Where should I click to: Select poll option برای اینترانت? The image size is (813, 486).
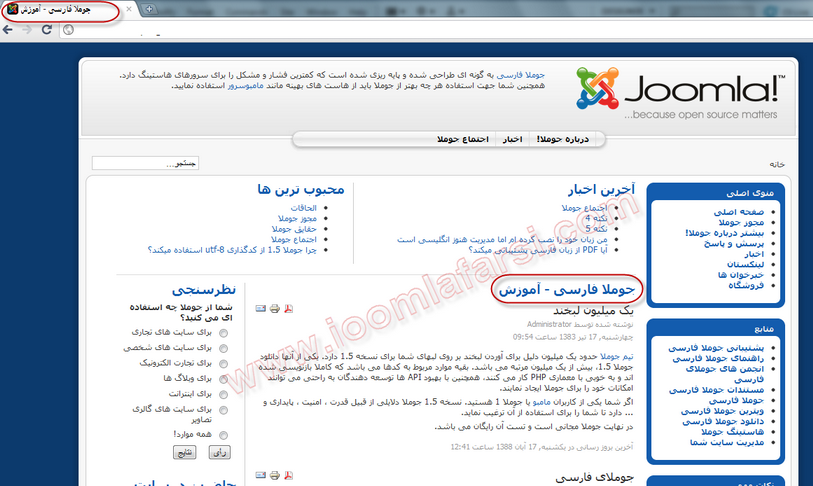(223, 395)
